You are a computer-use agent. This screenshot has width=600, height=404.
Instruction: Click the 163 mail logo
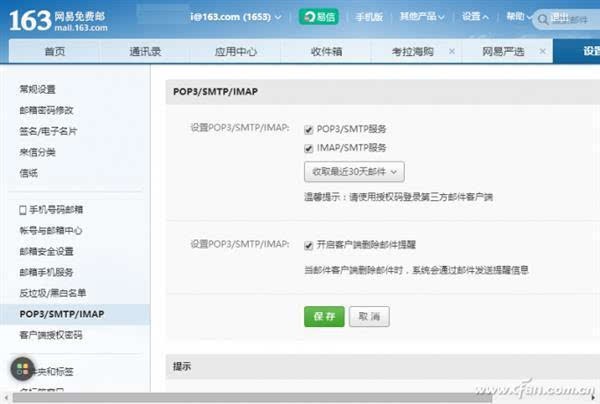pyautogui.click(x=58, y=21)
